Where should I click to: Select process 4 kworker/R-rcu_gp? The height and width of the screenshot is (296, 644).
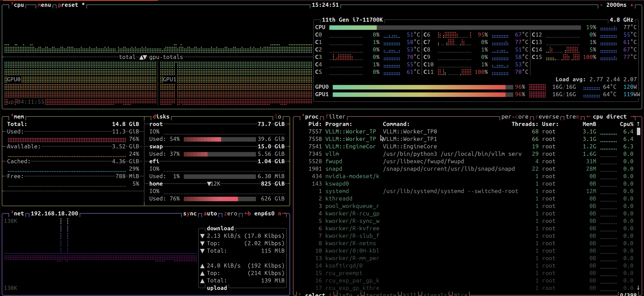[466, 214]
